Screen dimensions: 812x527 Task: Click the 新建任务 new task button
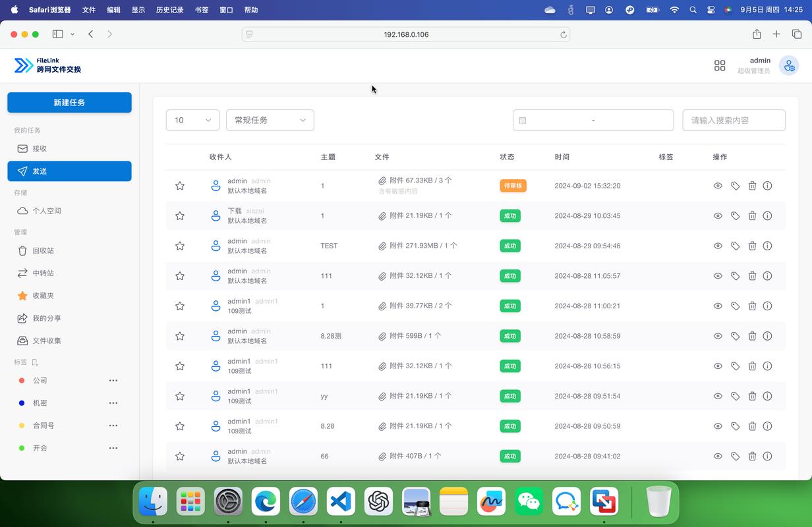point(69,103)
